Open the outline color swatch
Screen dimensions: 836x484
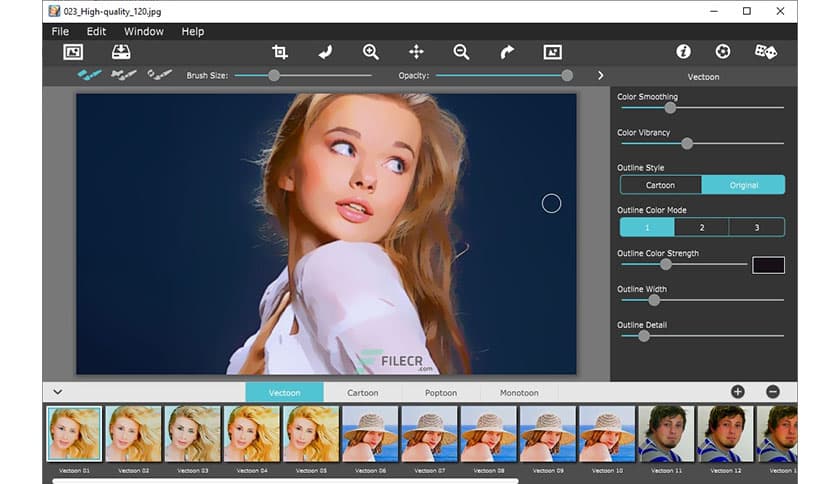point(768,265)
